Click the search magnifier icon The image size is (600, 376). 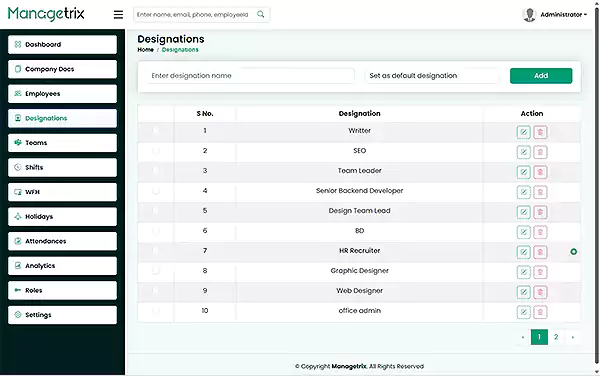click(x=261, y=14)
